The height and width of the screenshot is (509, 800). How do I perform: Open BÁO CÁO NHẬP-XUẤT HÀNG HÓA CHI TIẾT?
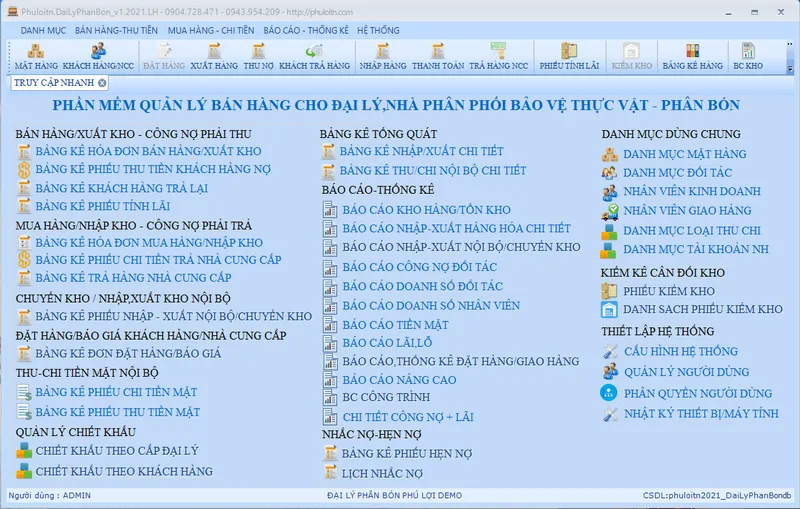click(457, 228)
